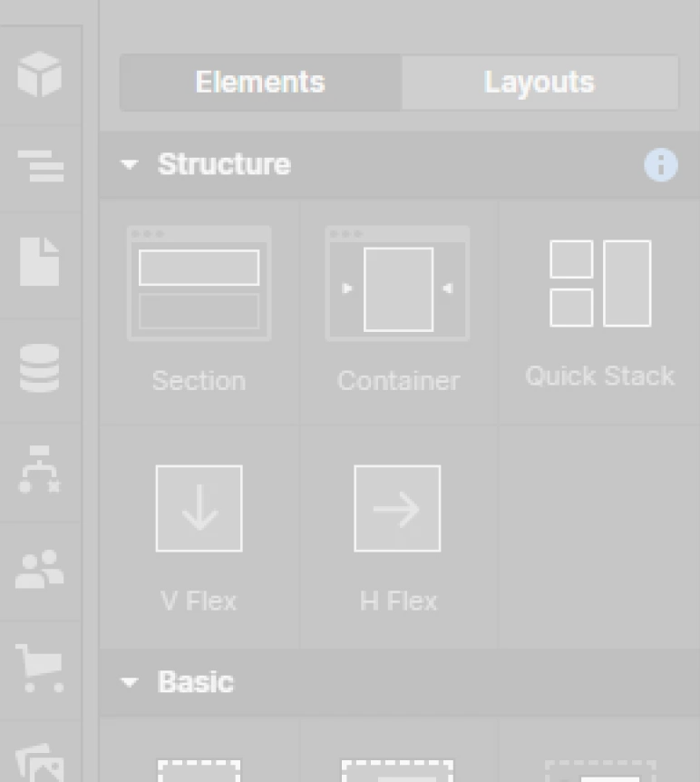The image size is (700, 782).
Task: Collapse the Structure section
Action: tap(130, 165)
